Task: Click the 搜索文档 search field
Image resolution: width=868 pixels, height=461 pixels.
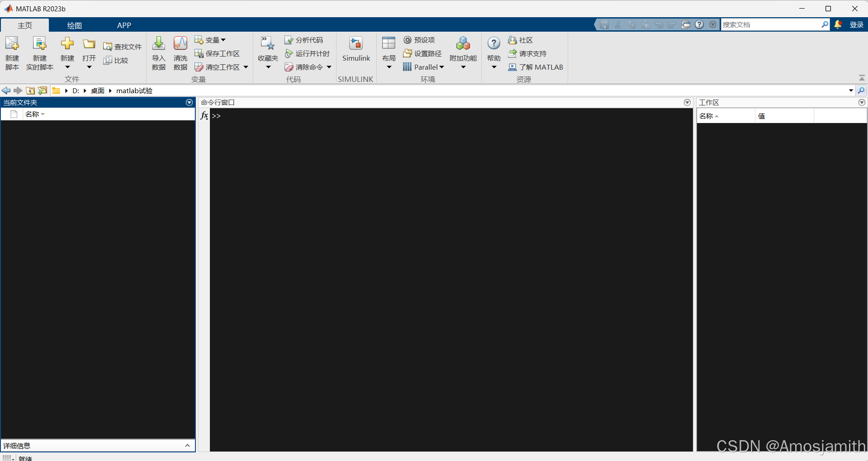Action: coord(771,24)
